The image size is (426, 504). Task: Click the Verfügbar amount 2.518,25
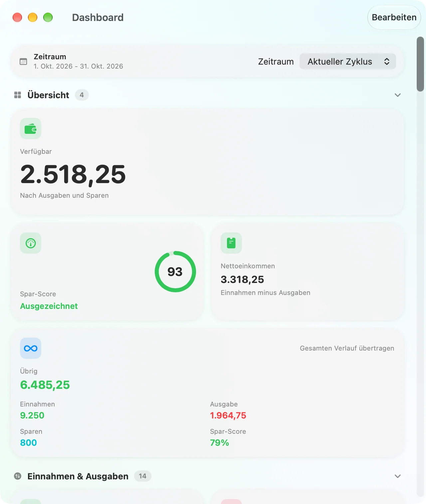tap(73, 174)
